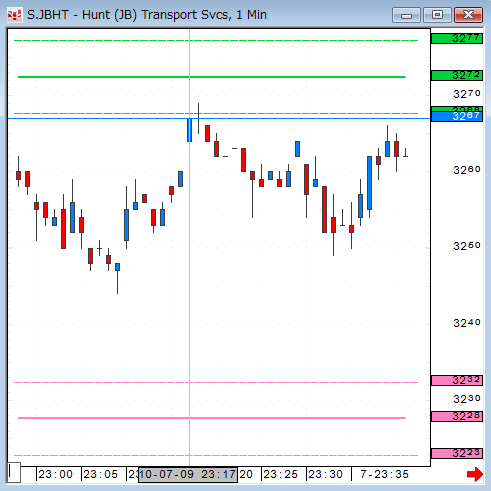The width and height of the screenshot is (491, 491).
Task: Click the small box left of time axis
Action: coord(14,472)
